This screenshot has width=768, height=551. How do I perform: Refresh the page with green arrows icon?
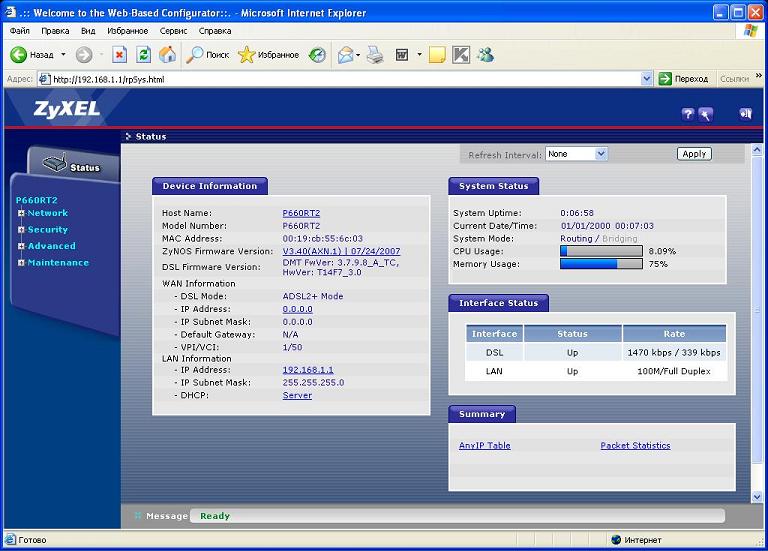(144, 54)
